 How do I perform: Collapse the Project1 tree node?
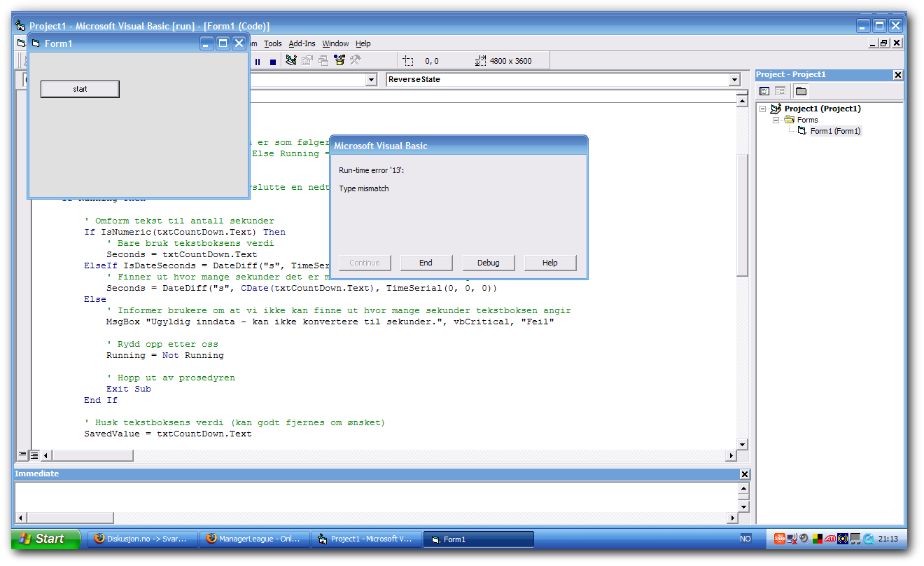pyautogui.click(x=763, y=109)
